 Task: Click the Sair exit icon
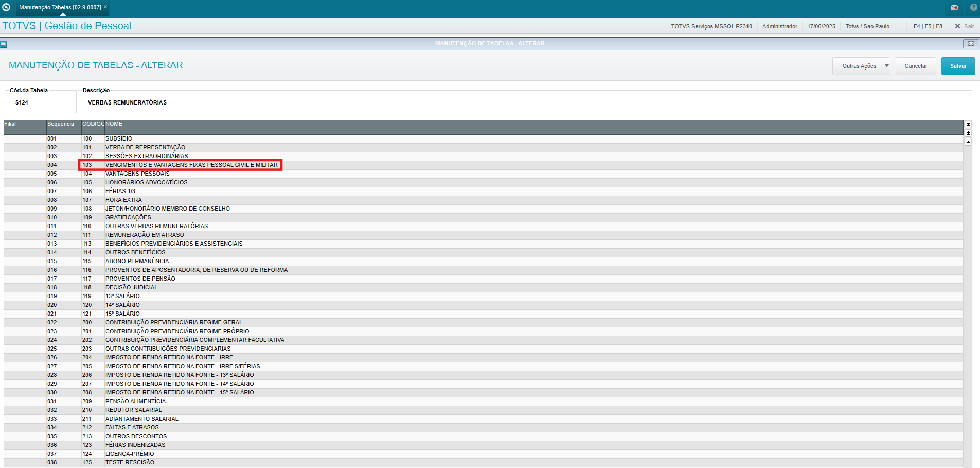pos(964,26)
